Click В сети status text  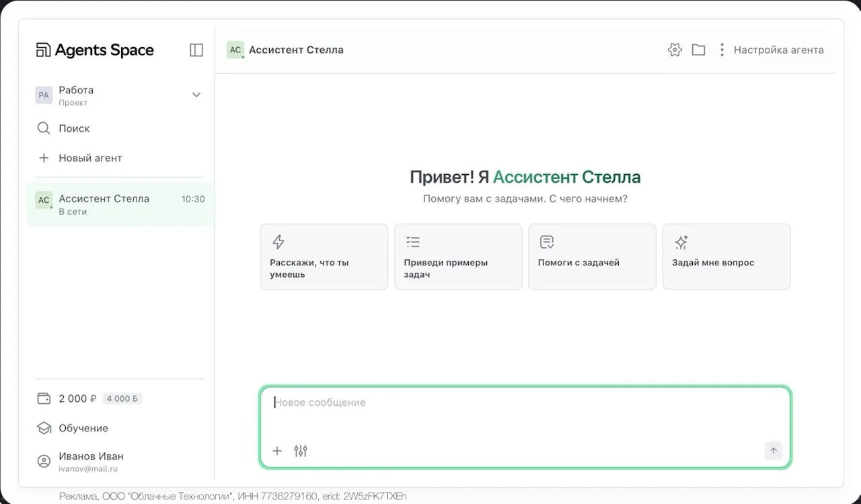[73, 212]
